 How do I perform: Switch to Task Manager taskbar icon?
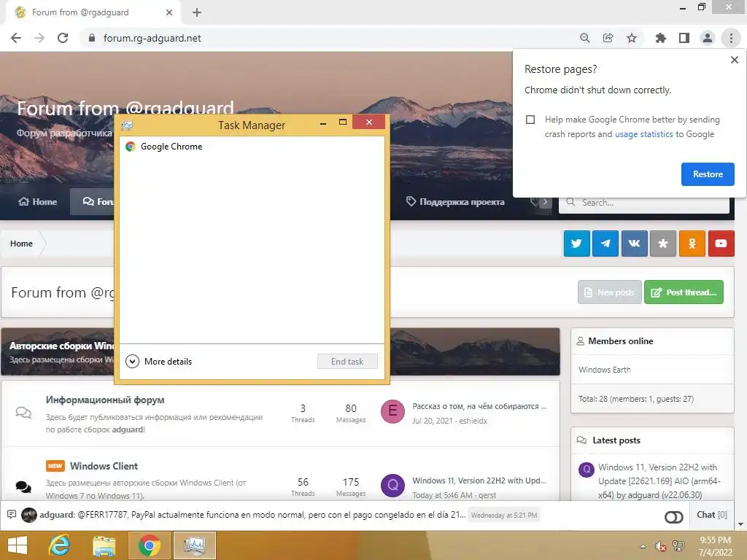194,545
